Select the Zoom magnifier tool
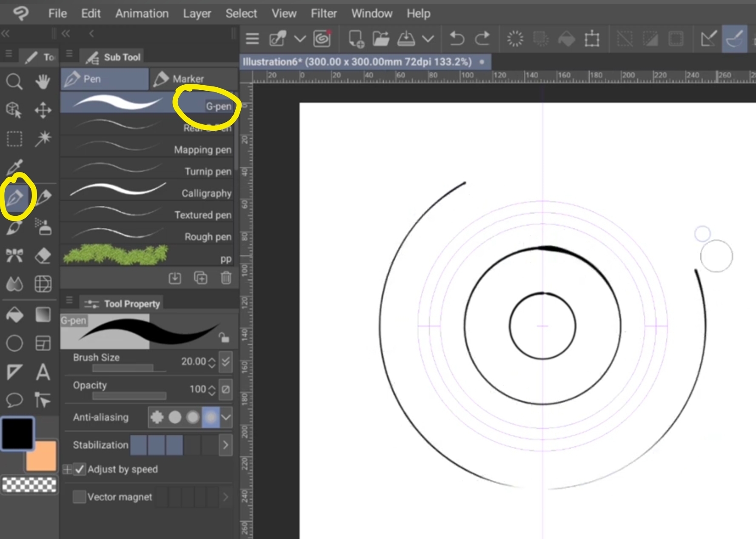Viewport: 756px width, 539px height. 14,81
